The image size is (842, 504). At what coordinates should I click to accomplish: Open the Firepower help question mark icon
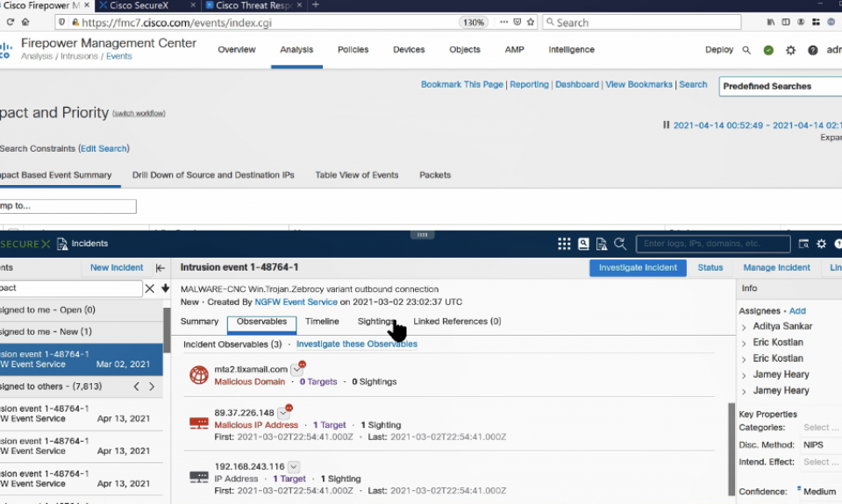pyautogui.click(x=812, y=50)
